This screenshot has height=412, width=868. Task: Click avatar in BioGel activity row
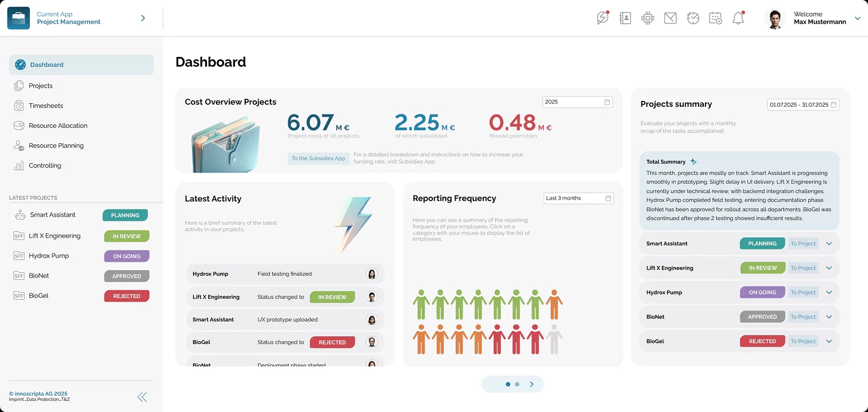[x=371, y=342]
